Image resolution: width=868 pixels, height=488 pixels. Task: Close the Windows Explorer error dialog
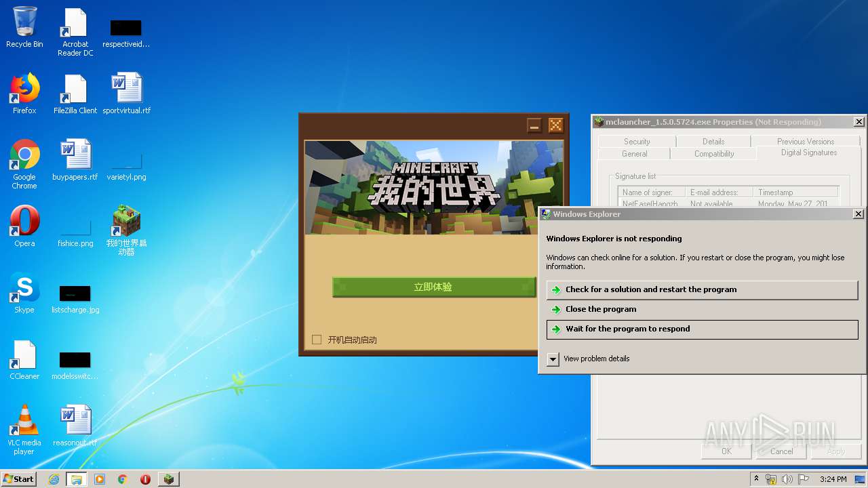pyautogui.click(x=858, y=214)
